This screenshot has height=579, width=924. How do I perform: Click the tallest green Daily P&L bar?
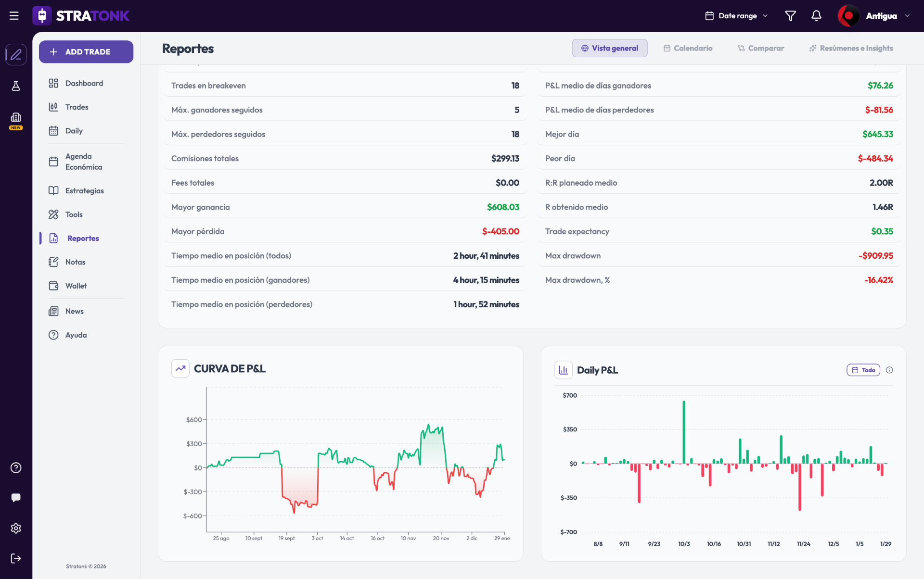click(x=684, y=432)
